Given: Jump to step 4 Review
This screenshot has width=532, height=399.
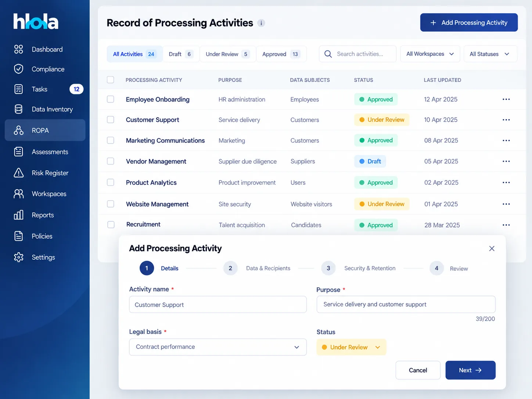Looking at the screenshot, I should point(449,269).
